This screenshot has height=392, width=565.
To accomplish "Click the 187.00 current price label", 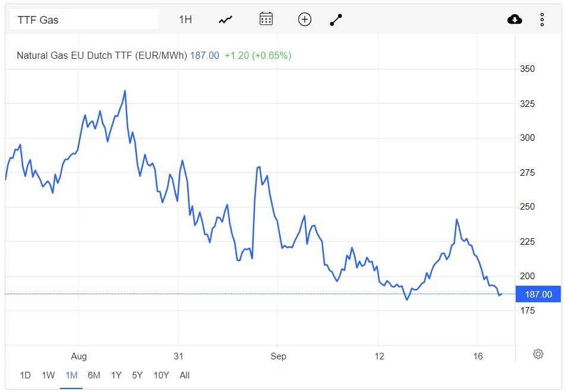I will tap(538, 294).
